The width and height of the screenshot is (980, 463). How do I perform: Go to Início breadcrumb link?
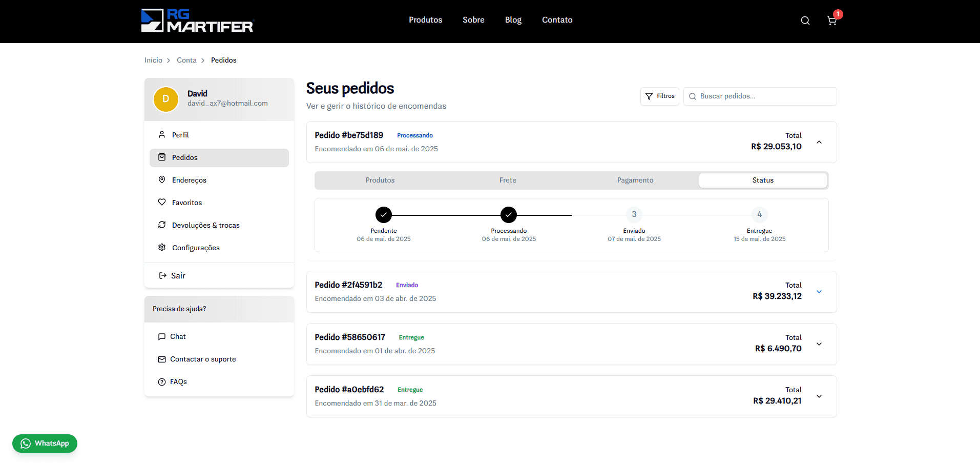pos(153,61)
